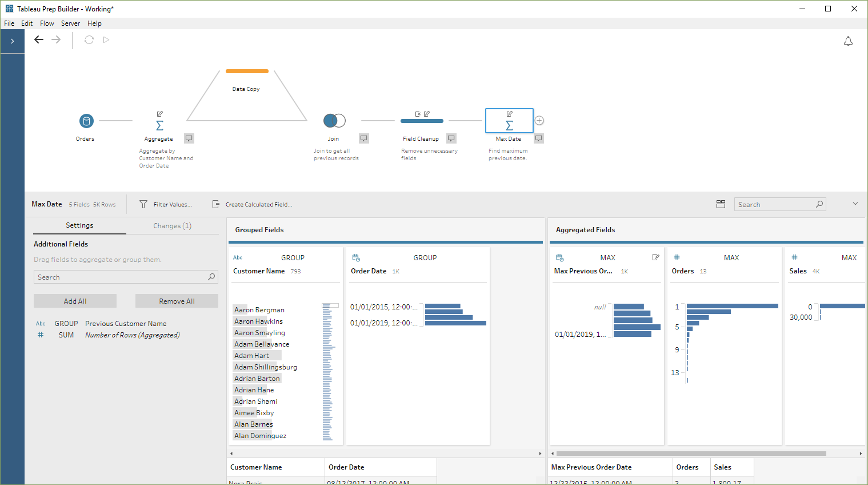Select the null value in Max Previous Order
This screenshot has height=485, width=868.
(600, 307)
